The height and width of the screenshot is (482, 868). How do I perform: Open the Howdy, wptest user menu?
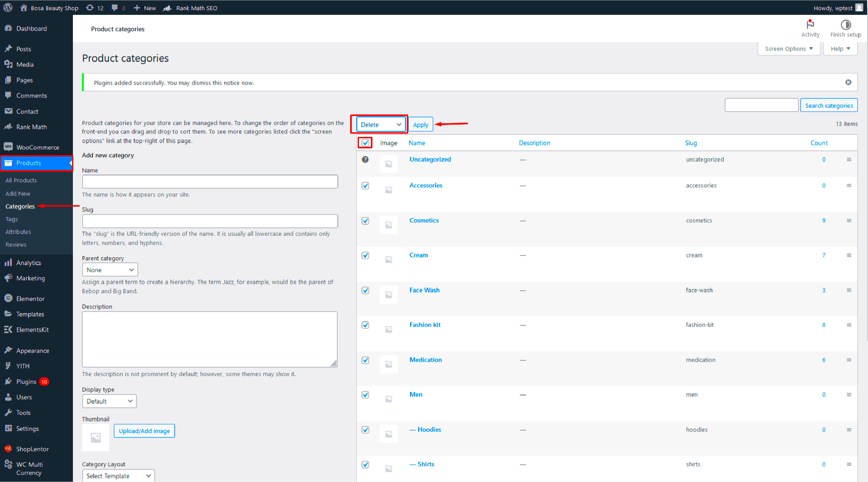(x=837, y=8)
